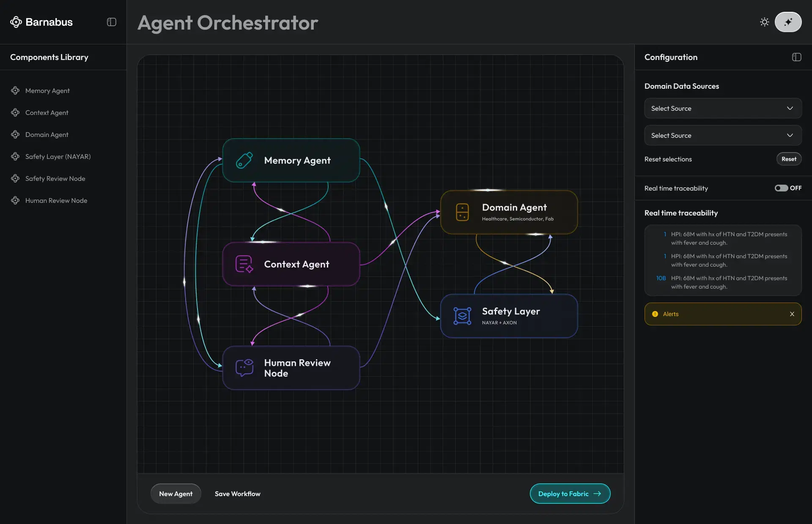Collapse the Components Library sidebar
The width and height of the screenshot is (812, 524).
[x=111, y=22]
